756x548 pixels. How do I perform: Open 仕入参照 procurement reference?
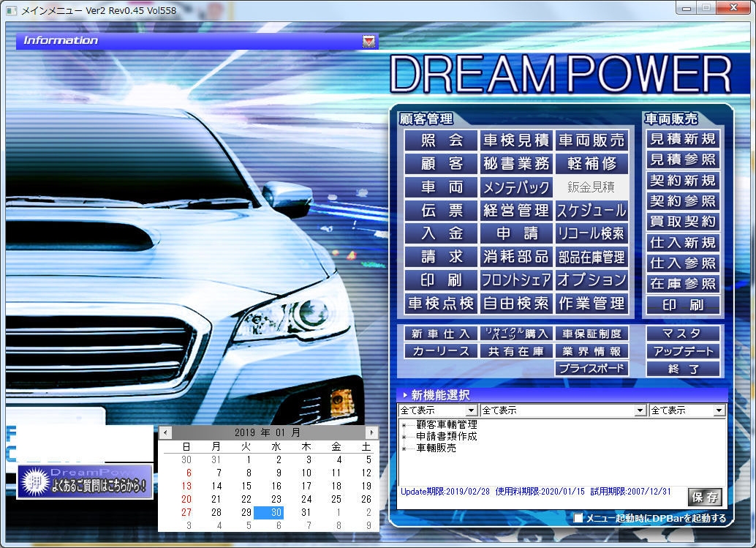683,263
